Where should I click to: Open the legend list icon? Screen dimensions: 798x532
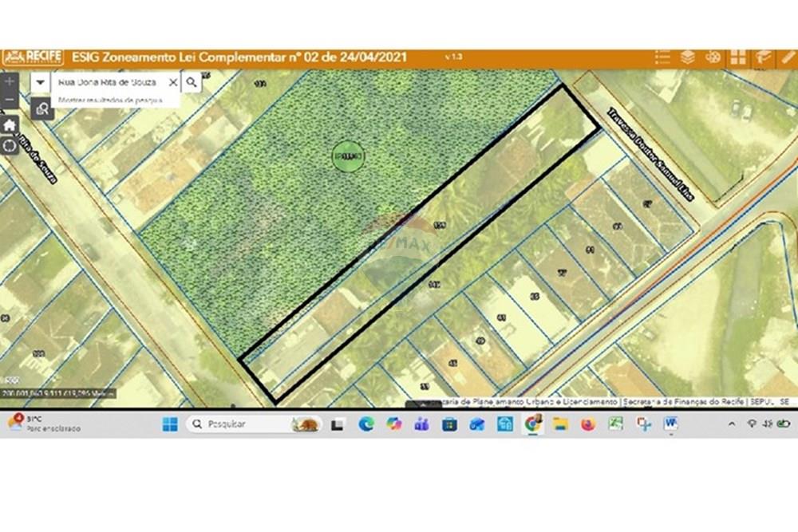click(662, 57)
